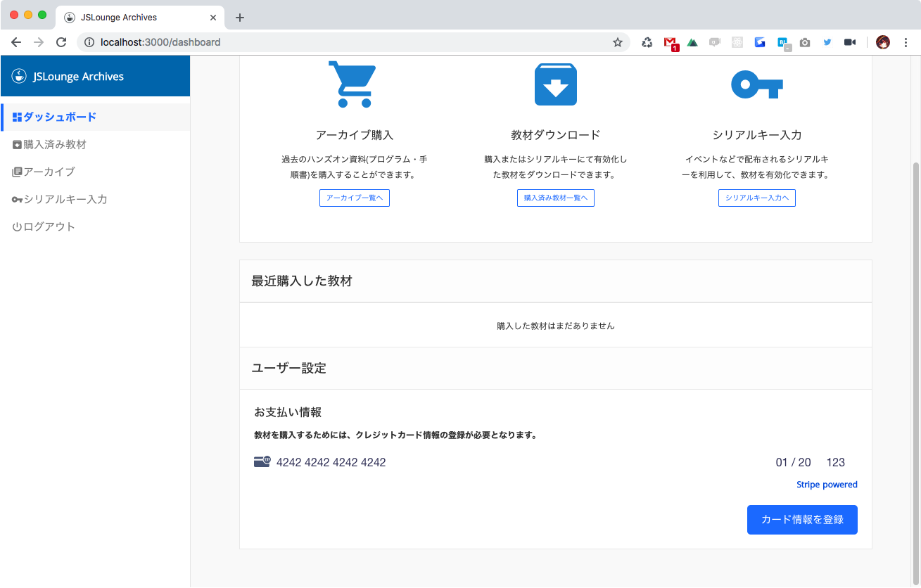Click the credit card icon beside the card number
This screenshot has width=921, height=588.
click(260, 461)
